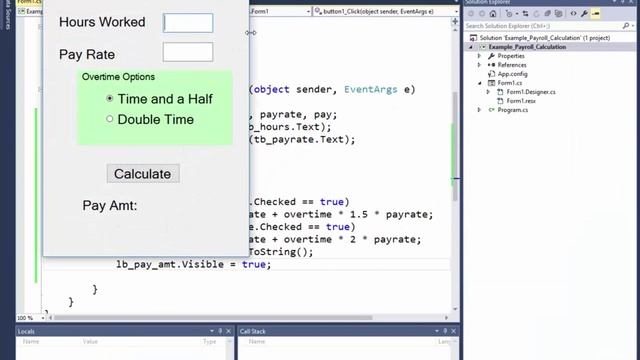
Task: Select Form1.resx file
Action: tap(521, 101)
